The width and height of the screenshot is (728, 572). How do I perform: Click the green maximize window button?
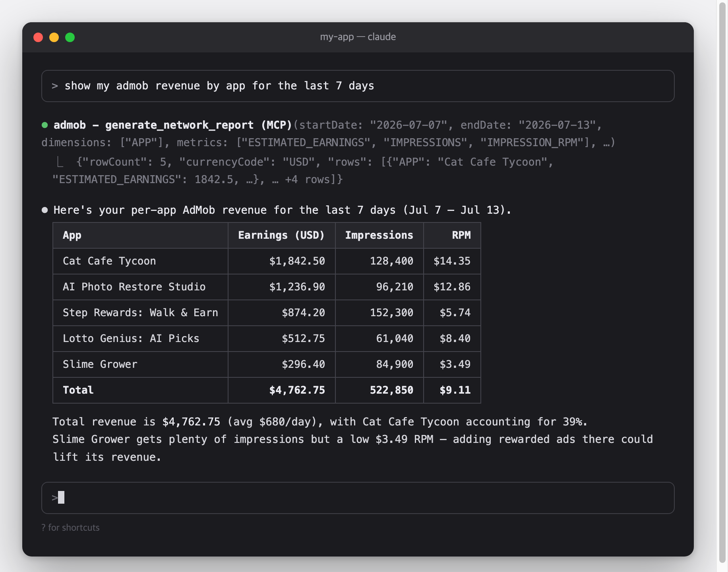pos(70,37)
